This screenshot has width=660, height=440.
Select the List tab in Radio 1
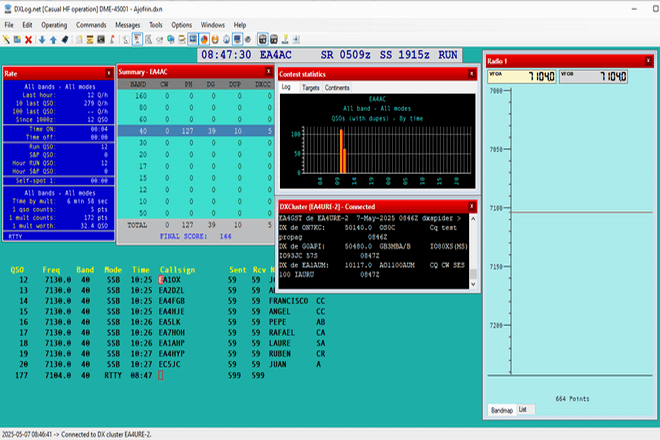[x=523, y=409]
